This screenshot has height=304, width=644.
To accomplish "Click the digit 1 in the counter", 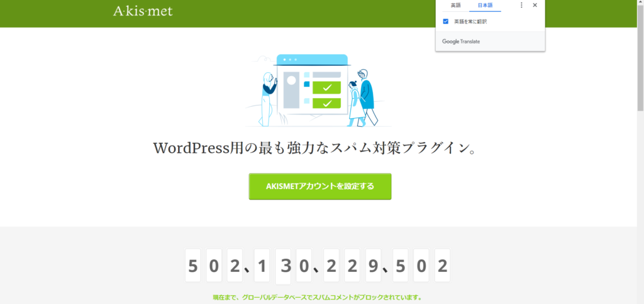I will coord(262,266).
